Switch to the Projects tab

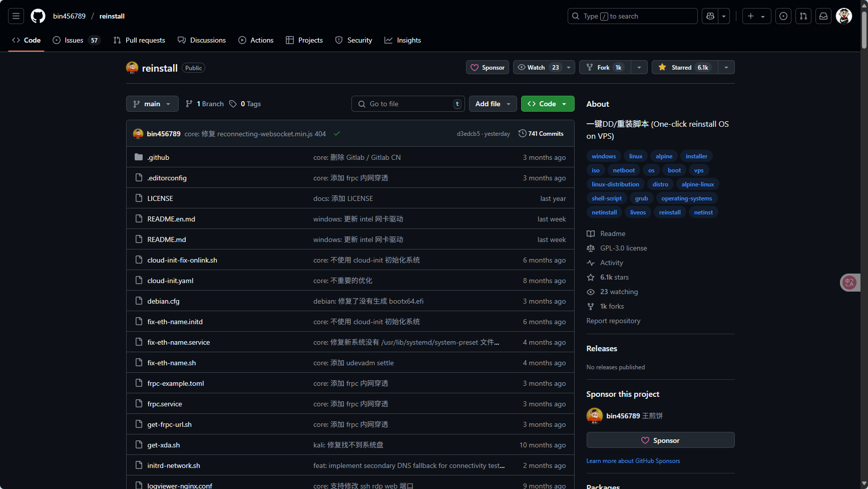click(x=304, y=40)
